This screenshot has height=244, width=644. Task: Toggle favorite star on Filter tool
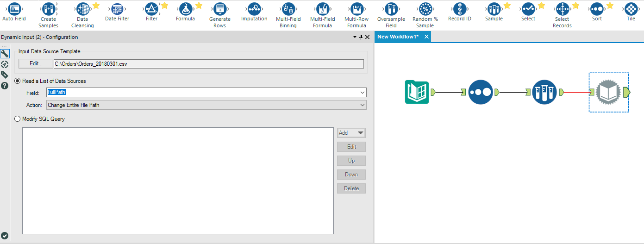(x=164, y=6)
